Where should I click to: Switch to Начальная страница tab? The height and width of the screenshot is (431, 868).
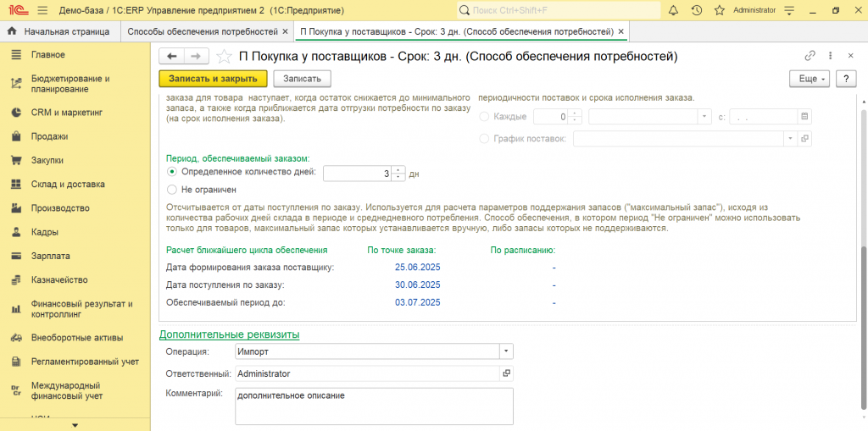coord(58,31)
